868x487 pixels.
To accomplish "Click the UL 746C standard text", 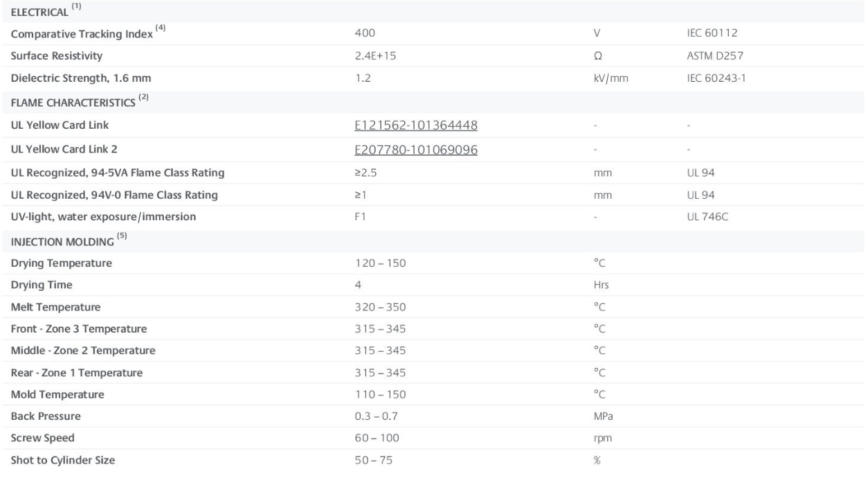I will (x=698, y=217).
